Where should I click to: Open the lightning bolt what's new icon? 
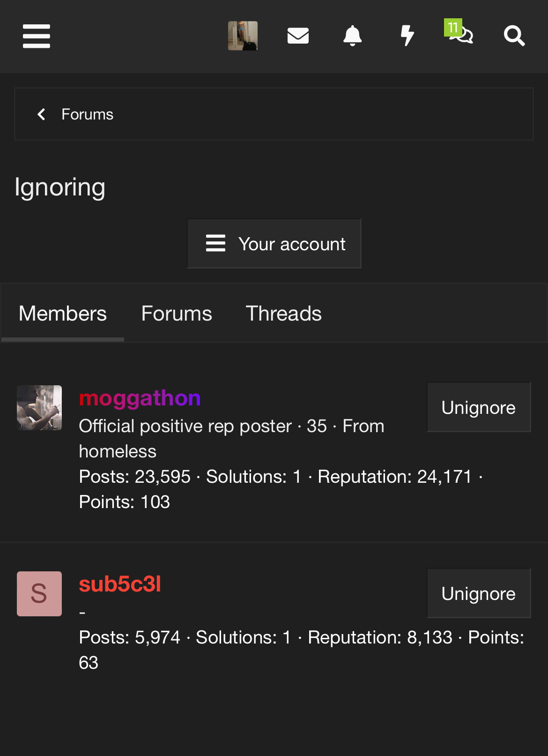(407, 36)
